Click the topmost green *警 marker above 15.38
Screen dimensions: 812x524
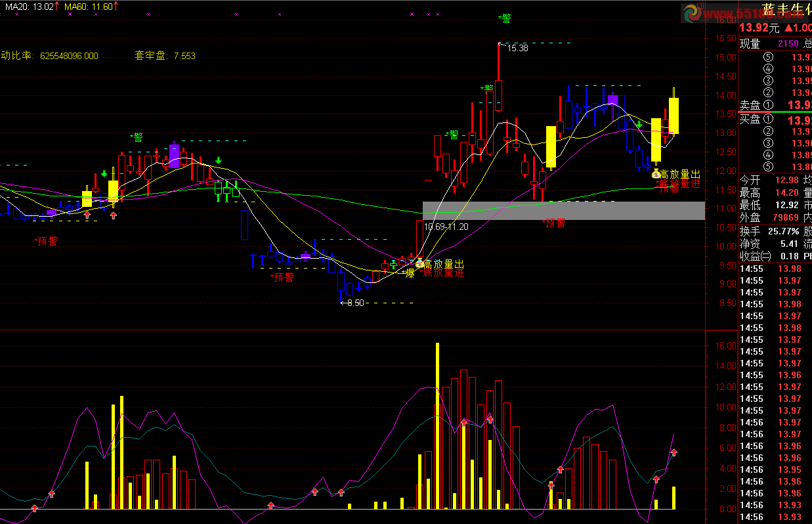(x=505, y=18)
